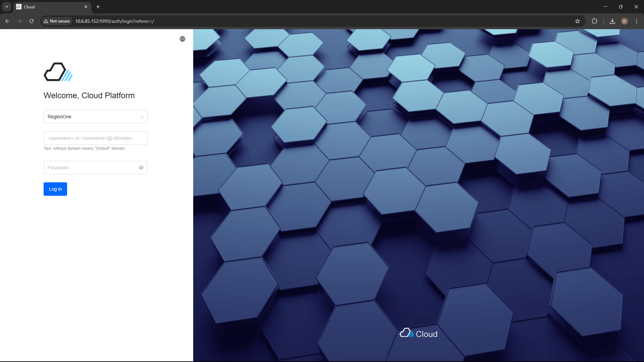Open a new browser tab

[x=98, y=7]
